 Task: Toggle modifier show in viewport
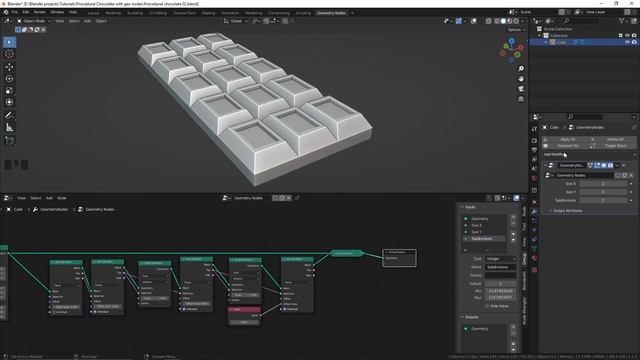tap(604, 165)
